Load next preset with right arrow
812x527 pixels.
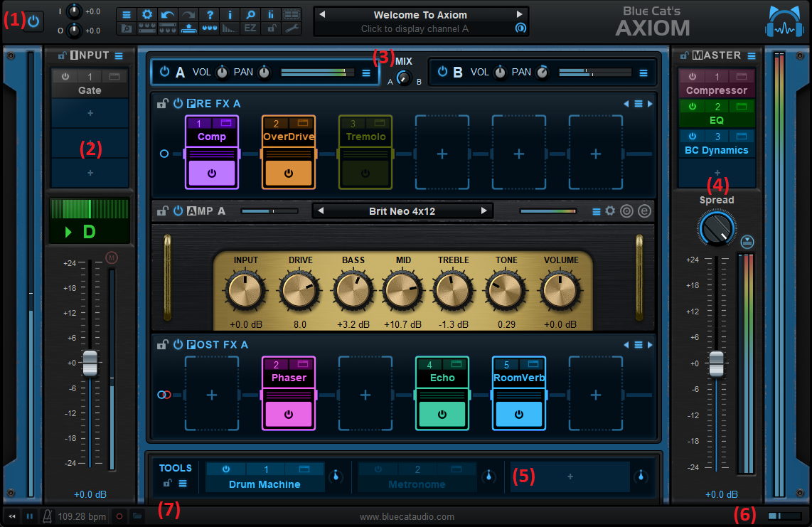pyautogui.click(x=520, y=14)
